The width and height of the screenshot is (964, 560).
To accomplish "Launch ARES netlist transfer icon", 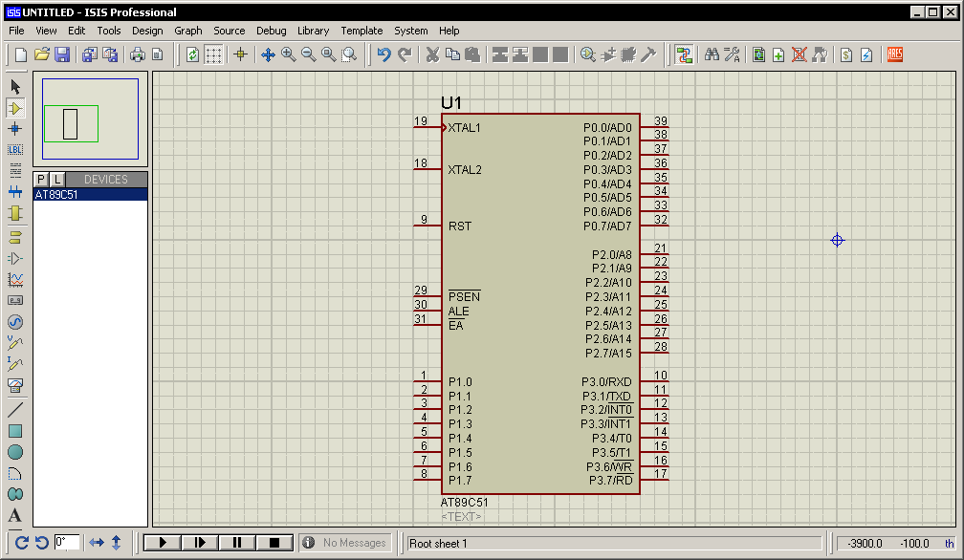I will [894, 54].
